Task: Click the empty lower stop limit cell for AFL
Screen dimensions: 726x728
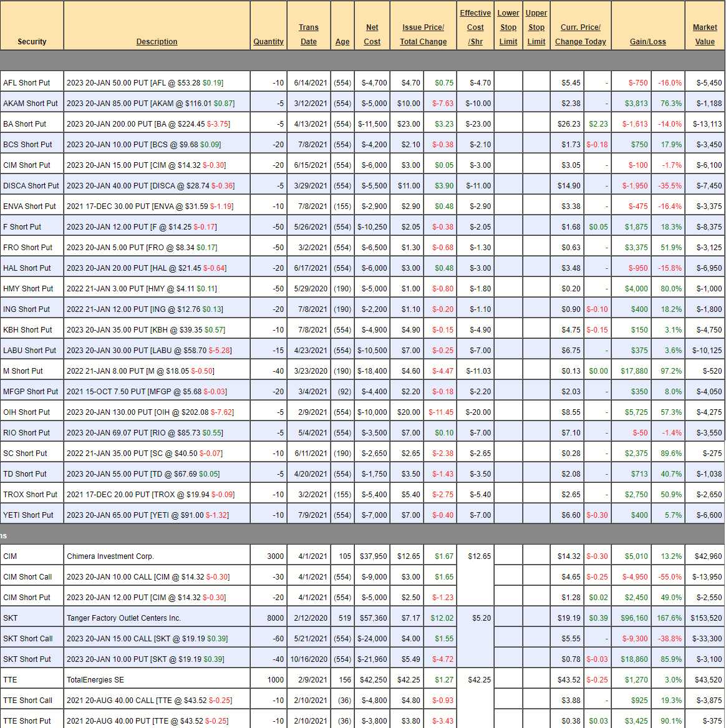Action: coord(508,83)
